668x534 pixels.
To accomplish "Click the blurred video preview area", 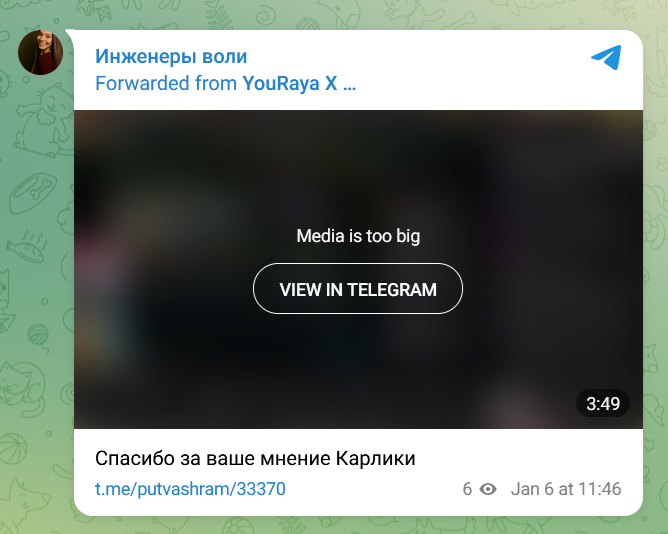I will [358, 170].
